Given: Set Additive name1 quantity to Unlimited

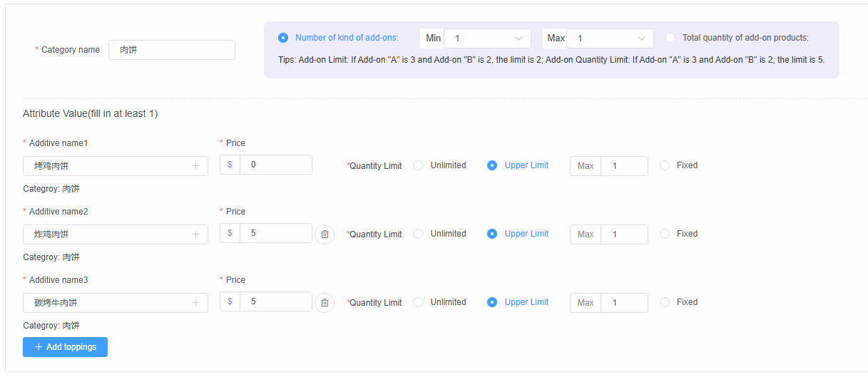Looking at the screenshot, I should (x=419, y=165).
